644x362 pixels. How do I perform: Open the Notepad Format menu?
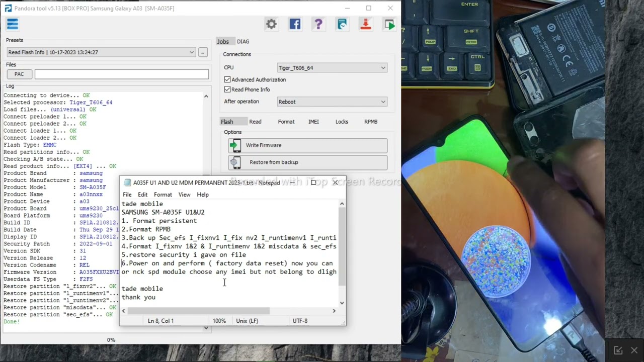163,195
